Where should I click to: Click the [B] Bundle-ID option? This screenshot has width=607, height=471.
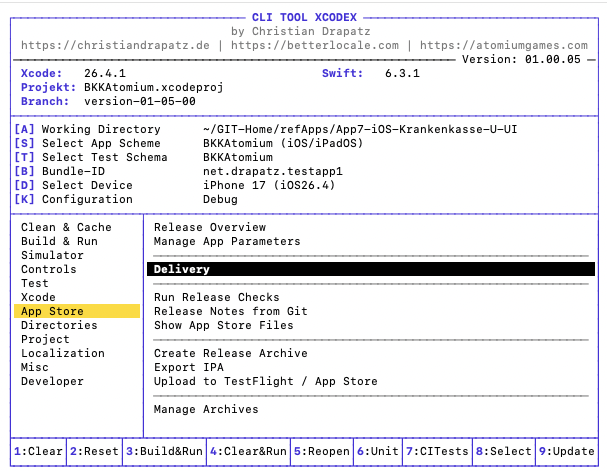click(60, 171)
